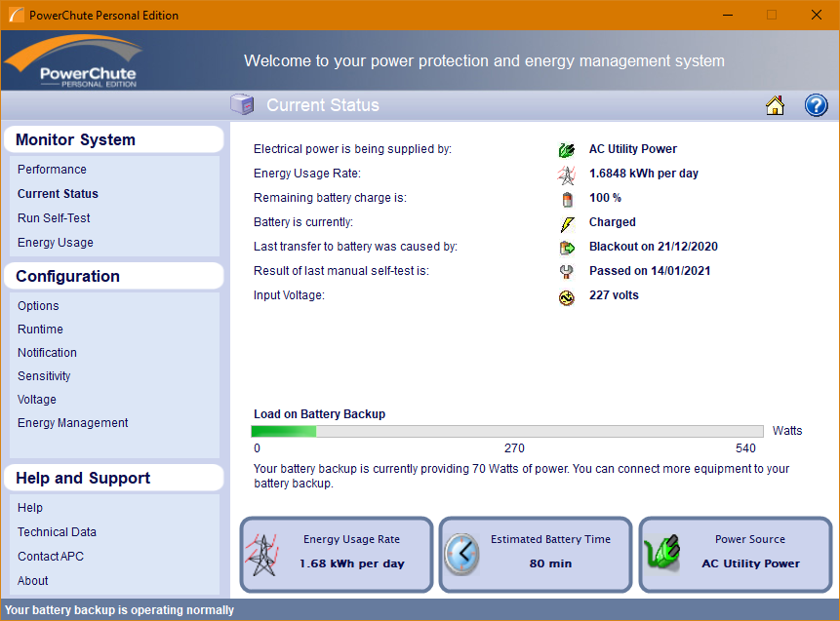Open Run Self-Test
The image size is (840, 621).
54,217
